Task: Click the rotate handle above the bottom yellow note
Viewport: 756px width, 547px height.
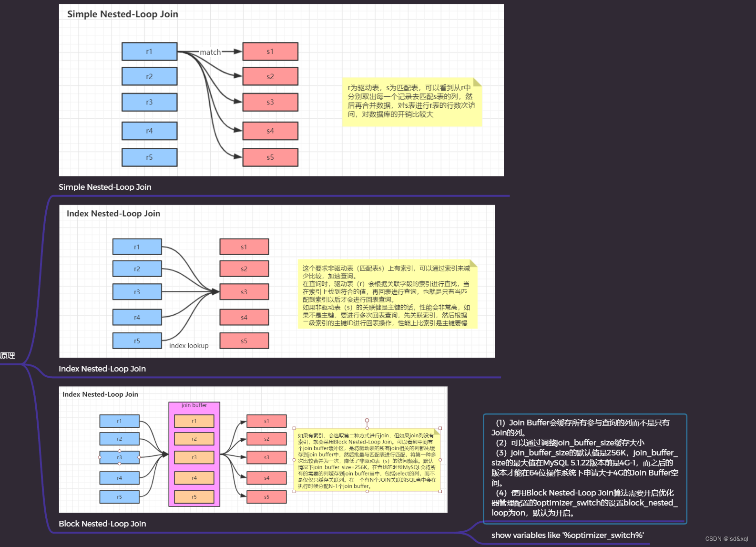Action: pos(367,421)
